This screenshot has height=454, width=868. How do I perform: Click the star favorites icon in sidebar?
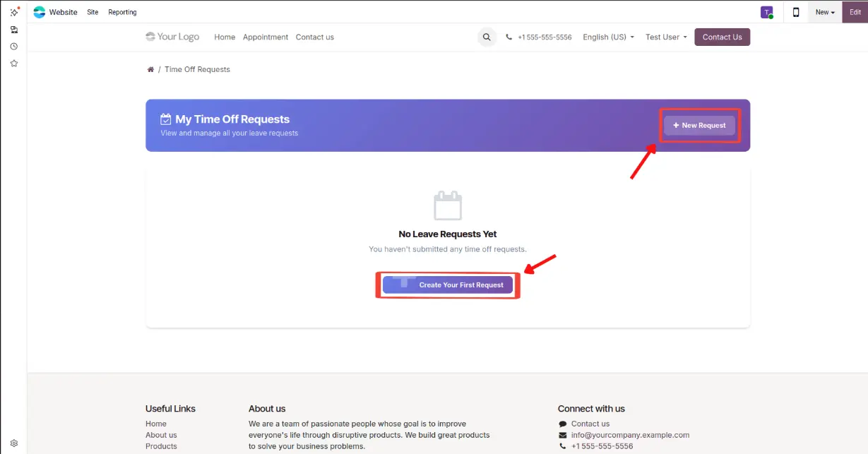coord(13,64)
